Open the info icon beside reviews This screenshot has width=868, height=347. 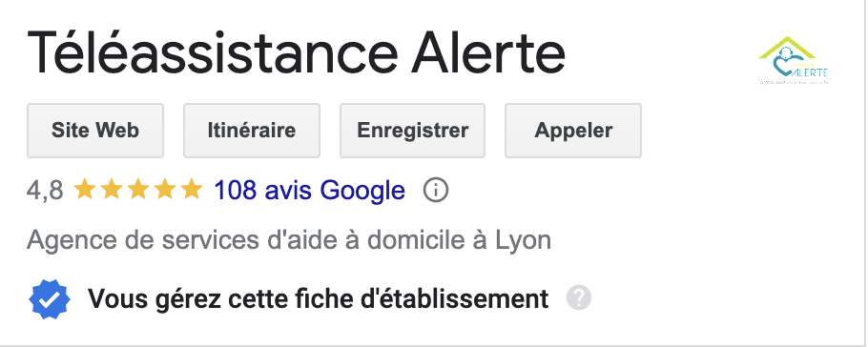[x=436, y=191]
